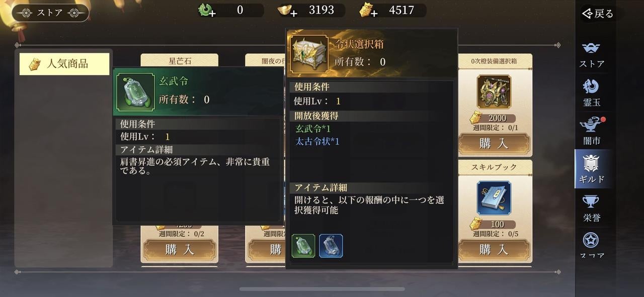Tap the 玄武令 jade token icon in tooltip
This screenshot has height=297, width=644.
point(135,91)
